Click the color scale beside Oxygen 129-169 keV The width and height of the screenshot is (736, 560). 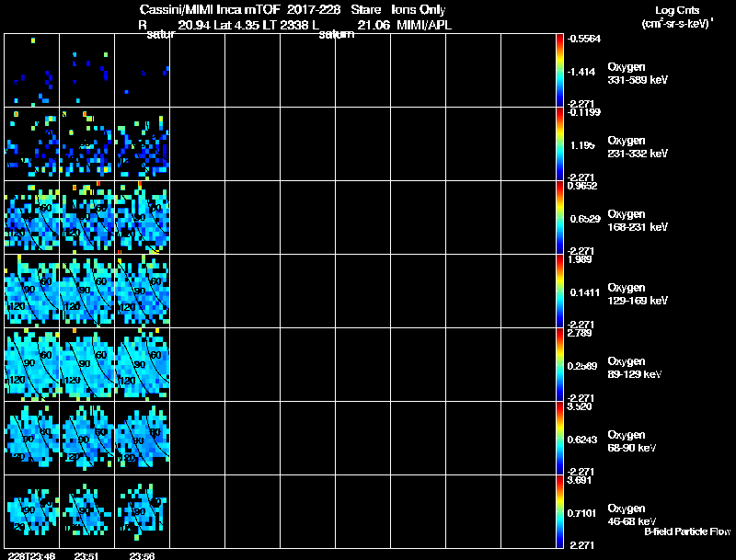click(559, 291)
